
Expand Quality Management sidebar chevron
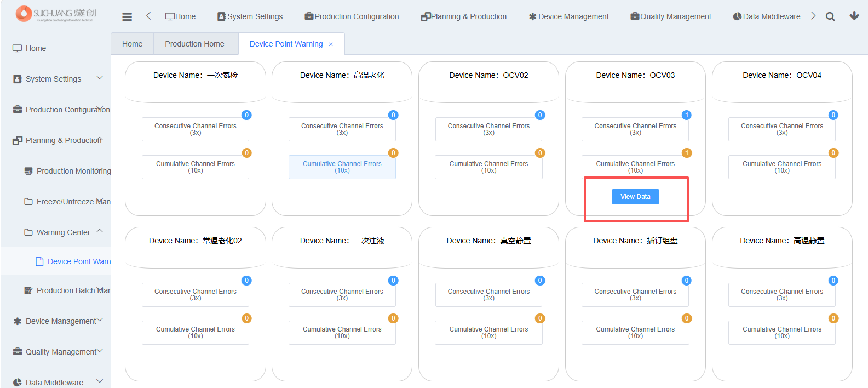[100, 351]
